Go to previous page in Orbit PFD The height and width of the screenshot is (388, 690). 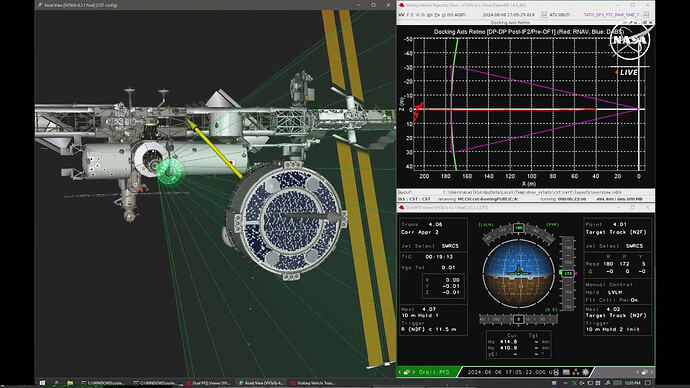(399, 372)
